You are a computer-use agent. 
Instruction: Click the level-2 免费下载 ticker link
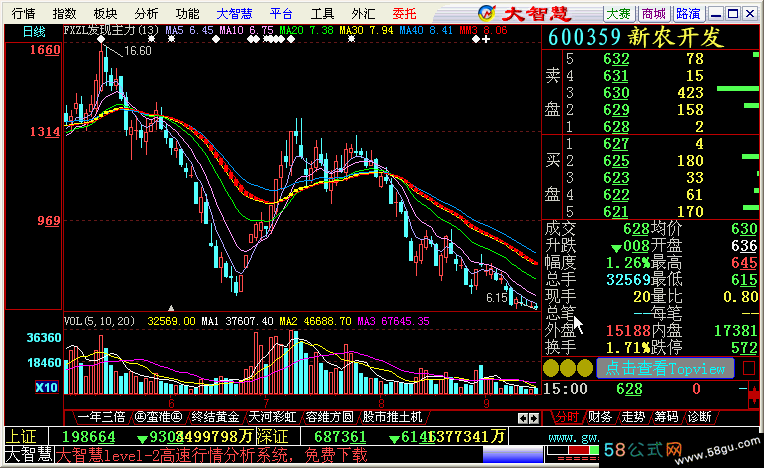pos(211,455)
